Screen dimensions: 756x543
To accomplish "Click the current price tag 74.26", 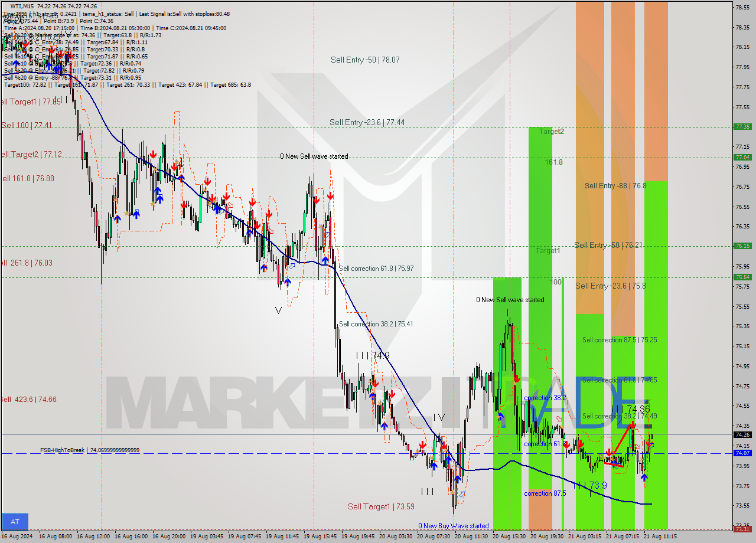I will point(742,434).
